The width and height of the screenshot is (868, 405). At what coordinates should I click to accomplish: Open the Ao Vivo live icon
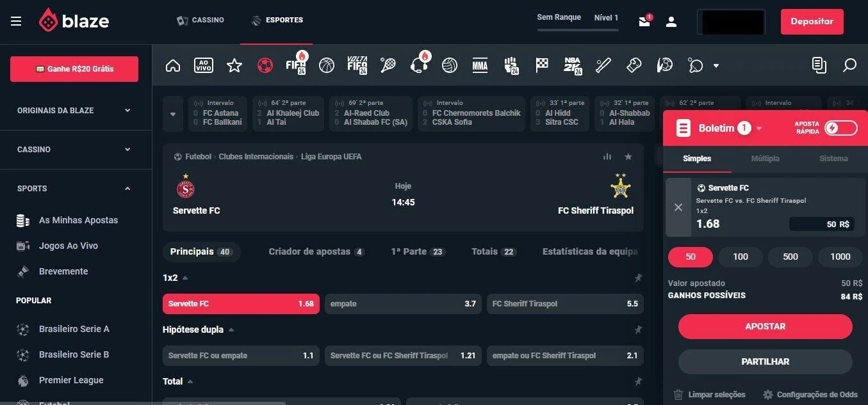click(204, 65)
